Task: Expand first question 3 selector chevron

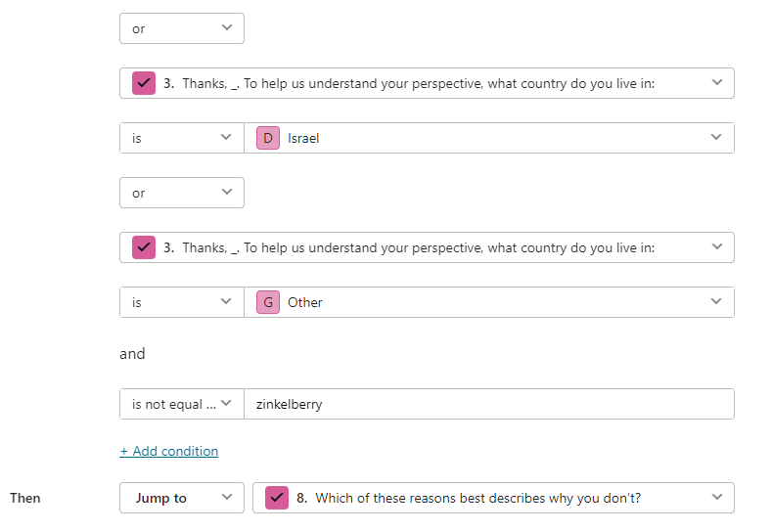Action: coord(717,83)
